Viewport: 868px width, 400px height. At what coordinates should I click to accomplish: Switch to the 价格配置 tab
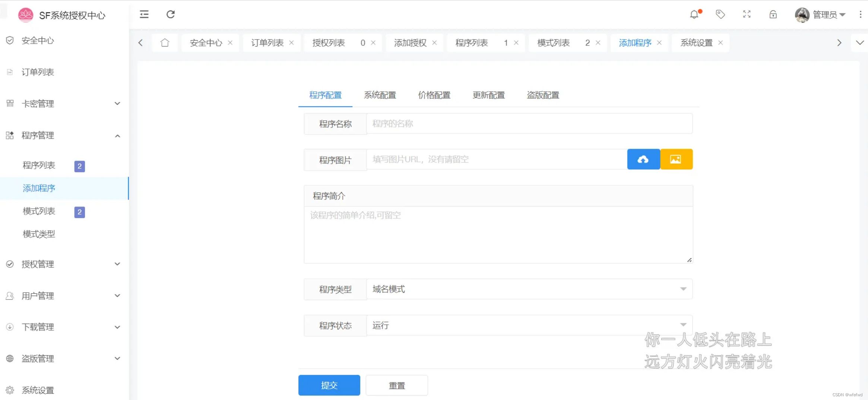[x=434, y=95]
